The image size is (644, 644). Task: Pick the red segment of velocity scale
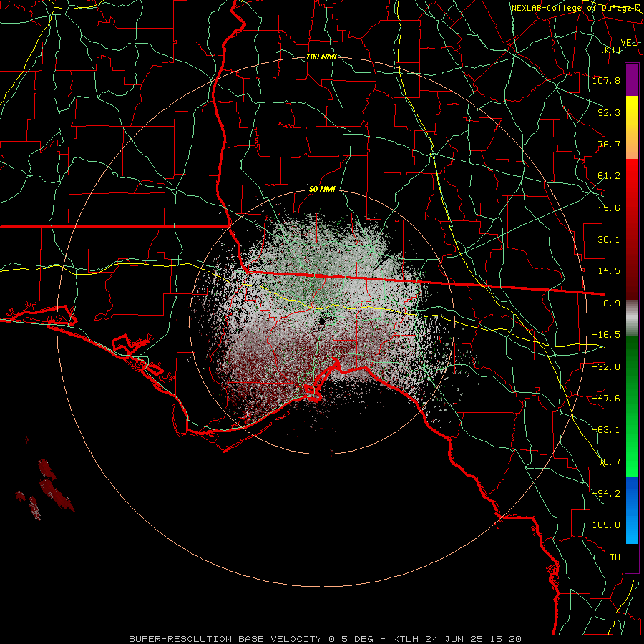point(632,229)
